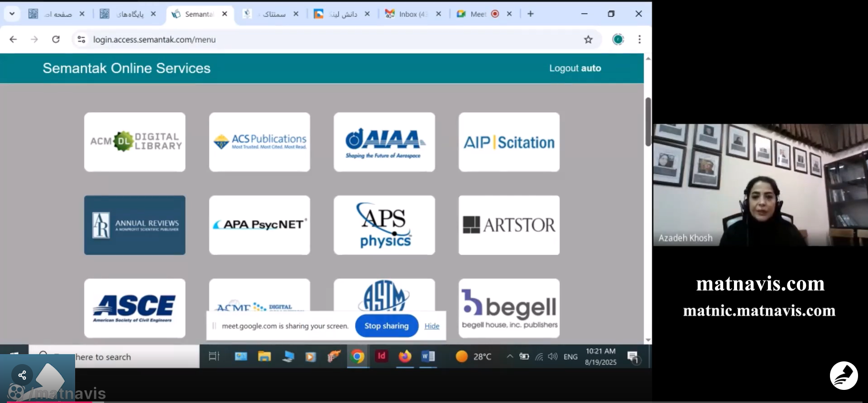Click Stop sharing button
868x403 pixels.
[386, 326]
